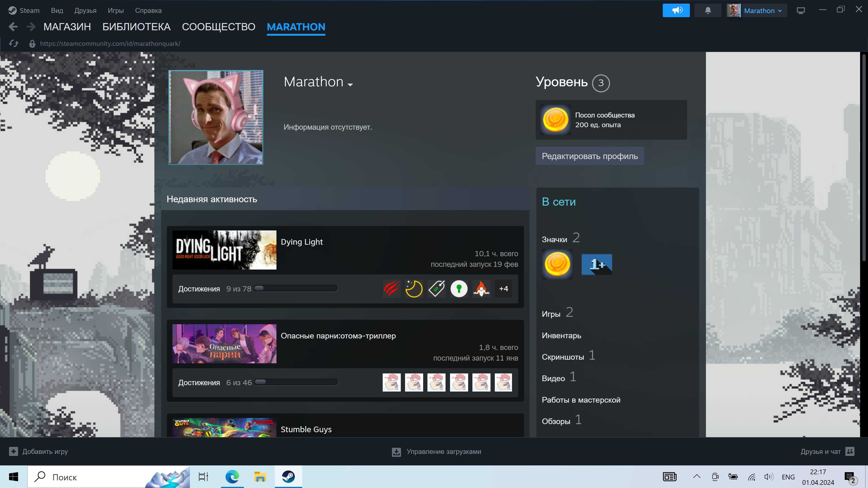Open the Обзоры reviews link

556,421
